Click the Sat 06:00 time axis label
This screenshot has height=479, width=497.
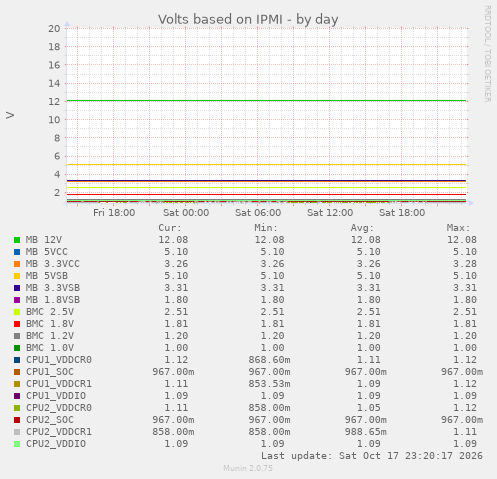(x=258, y=213)
